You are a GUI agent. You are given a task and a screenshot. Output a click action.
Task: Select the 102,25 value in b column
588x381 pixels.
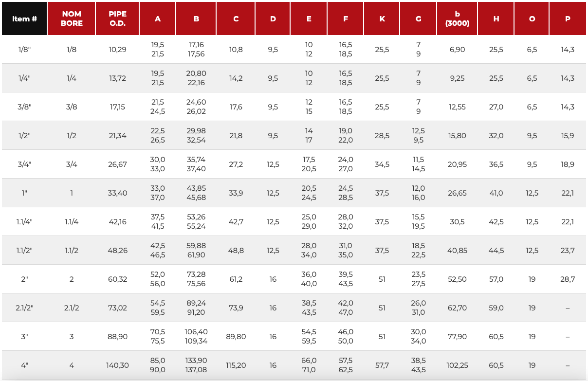457,365
